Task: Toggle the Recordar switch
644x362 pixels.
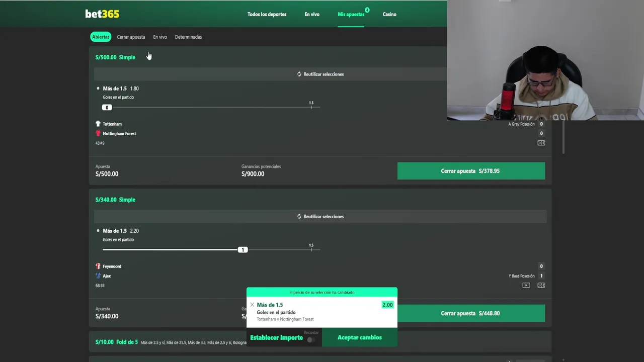Action: (x=311, y=340)
